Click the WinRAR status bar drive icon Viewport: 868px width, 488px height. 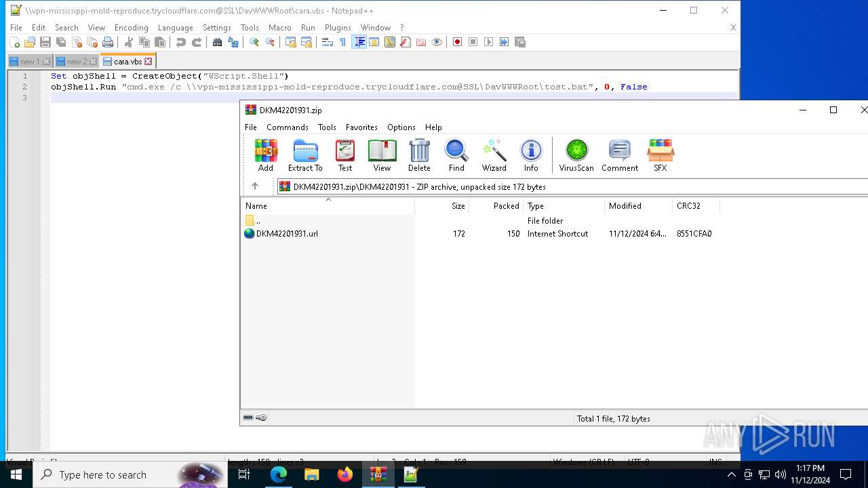[x=248, y=418]
